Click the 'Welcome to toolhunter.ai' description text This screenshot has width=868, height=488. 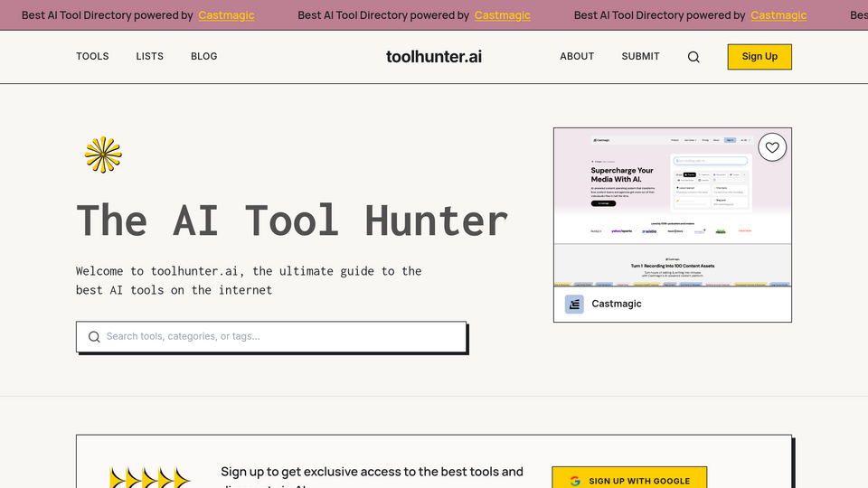click(x=249, y=280)
